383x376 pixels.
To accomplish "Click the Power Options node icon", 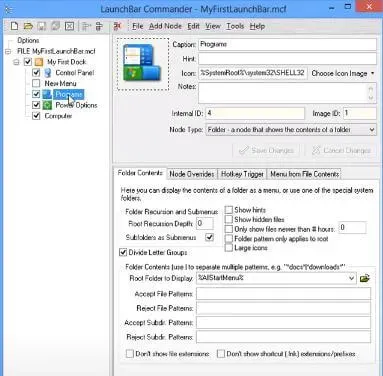I will coord(48,105).
